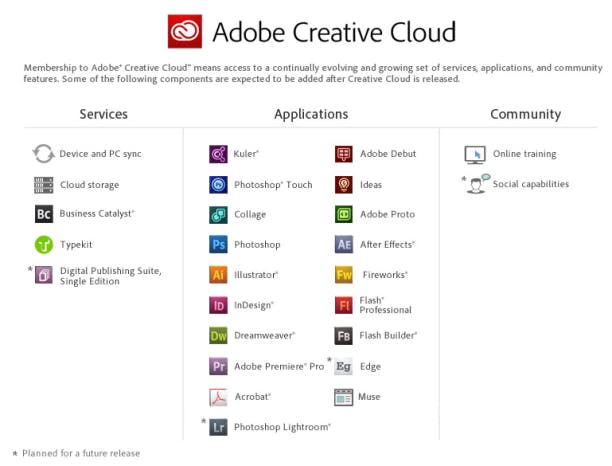The width and height of the screenshot is (612, 466).
Task: Click the Flash Builder Fb icon
Action: [344, 336]
